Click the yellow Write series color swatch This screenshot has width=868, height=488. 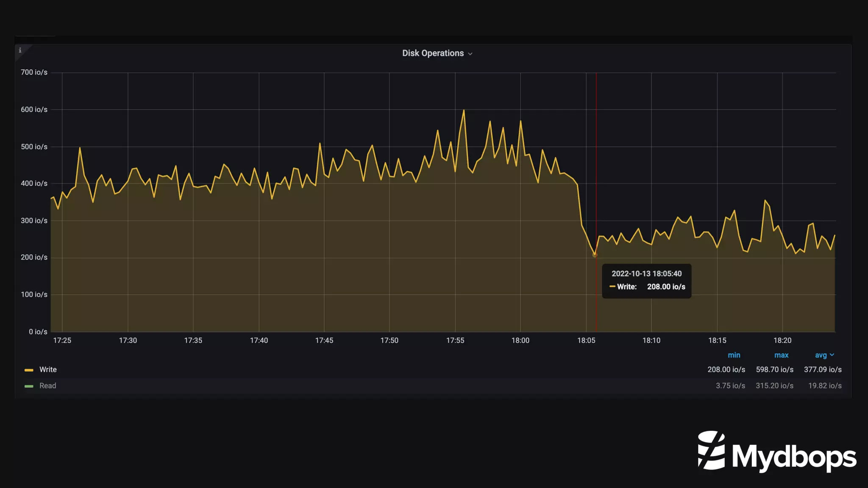[29, 370]
